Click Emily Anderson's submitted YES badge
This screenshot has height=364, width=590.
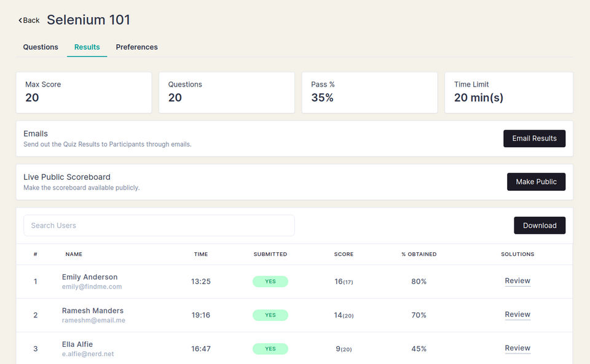coord(270,282)
